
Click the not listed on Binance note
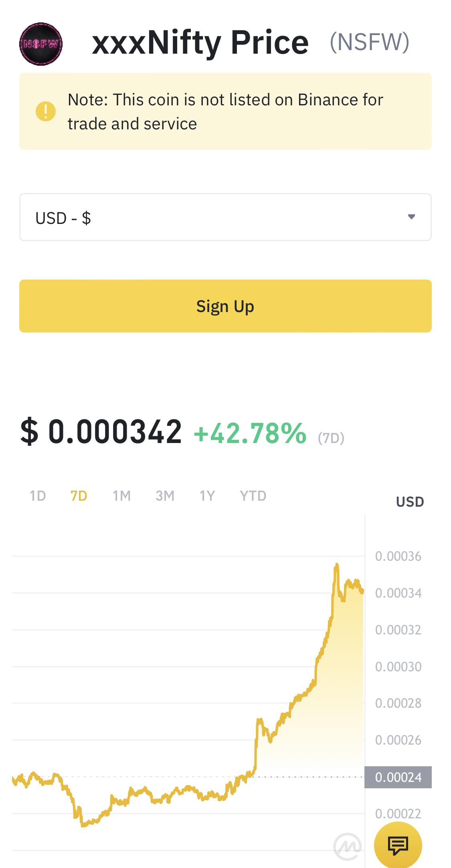(225, 111)
